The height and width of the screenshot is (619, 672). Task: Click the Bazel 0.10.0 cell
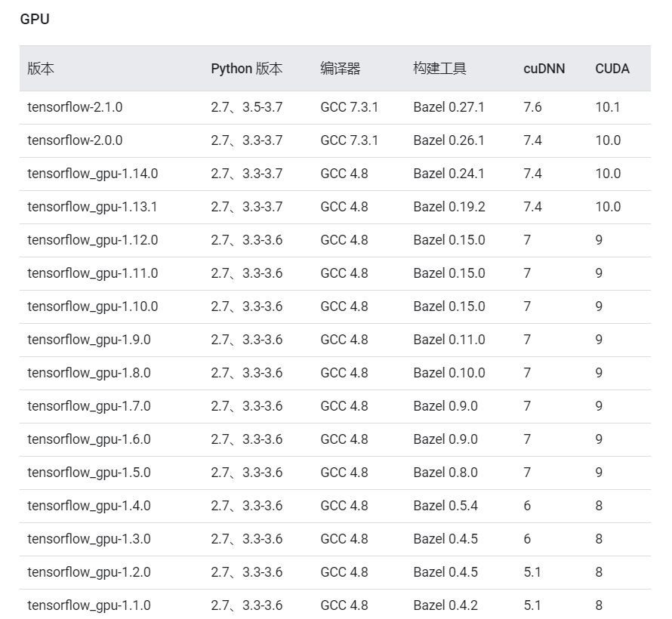click(449, 373)
